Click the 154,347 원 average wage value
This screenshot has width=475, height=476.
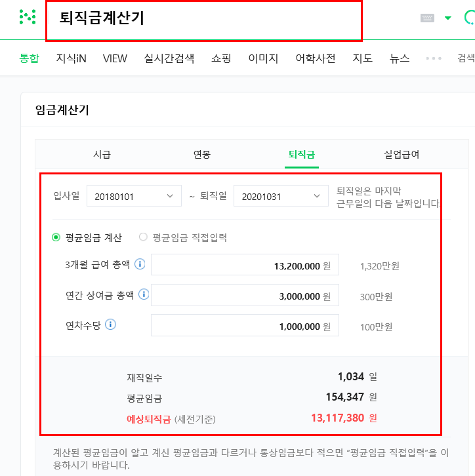tap(351, 397)
